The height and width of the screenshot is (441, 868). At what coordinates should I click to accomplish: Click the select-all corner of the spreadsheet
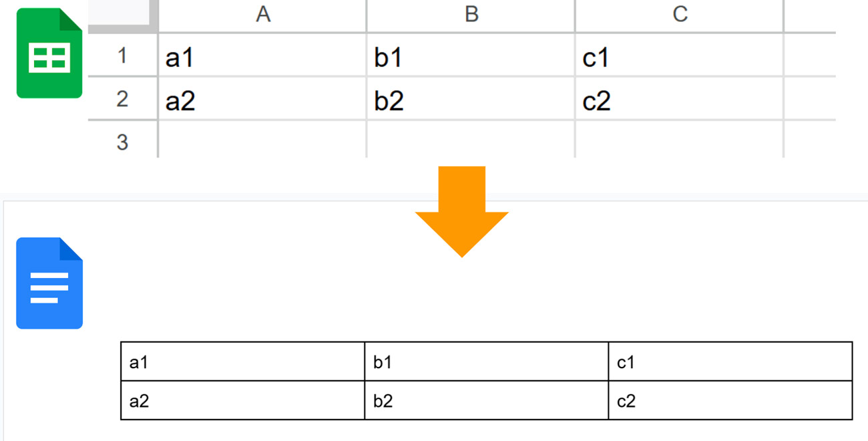point(123,15)
